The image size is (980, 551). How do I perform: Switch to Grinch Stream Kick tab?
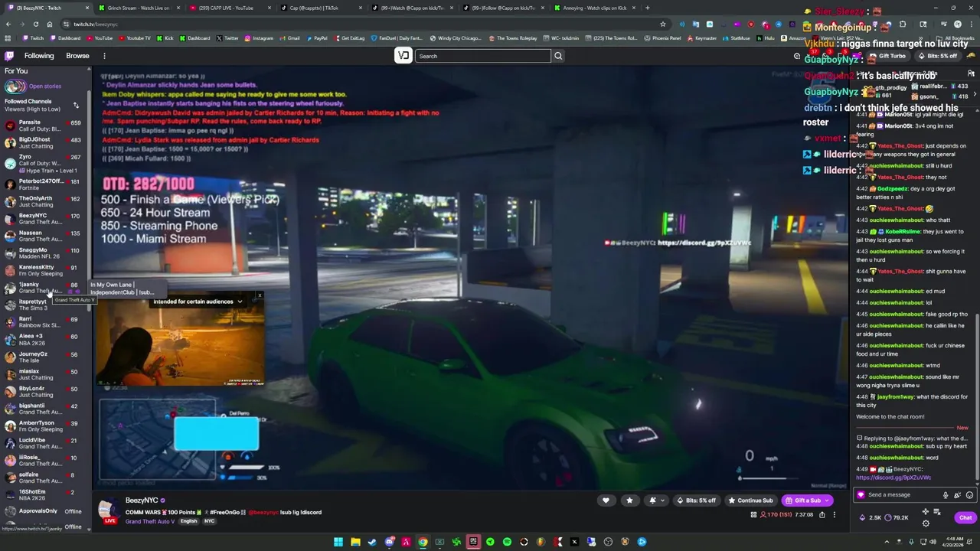click(x=138, y=8)
